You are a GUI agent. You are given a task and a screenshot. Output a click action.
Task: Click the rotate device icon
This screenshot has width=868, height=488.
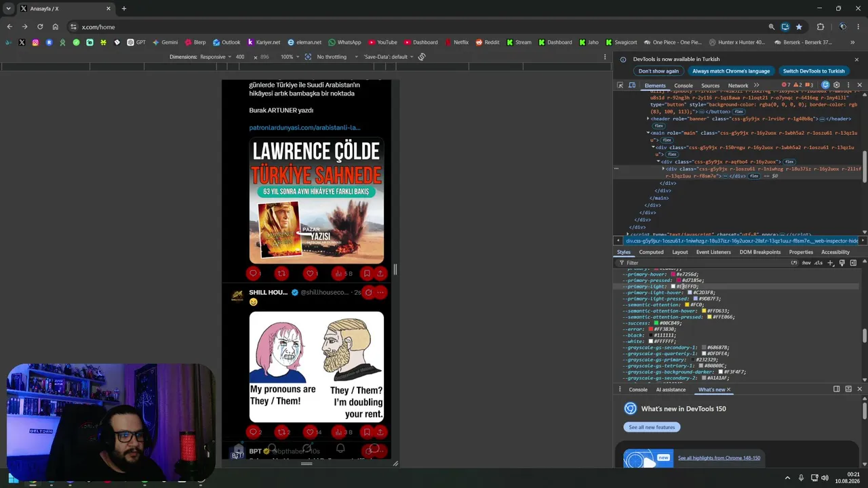(422, 57)
